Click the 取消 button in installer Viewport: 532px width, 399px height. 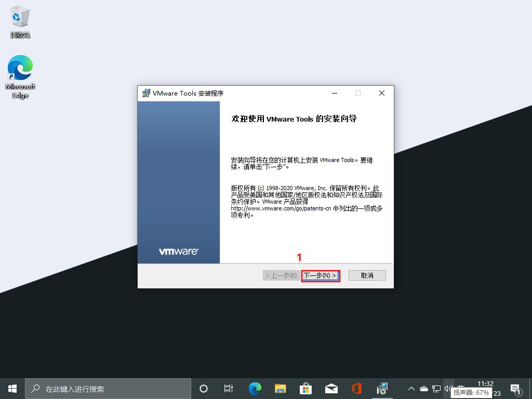click(x=367, y=275)
